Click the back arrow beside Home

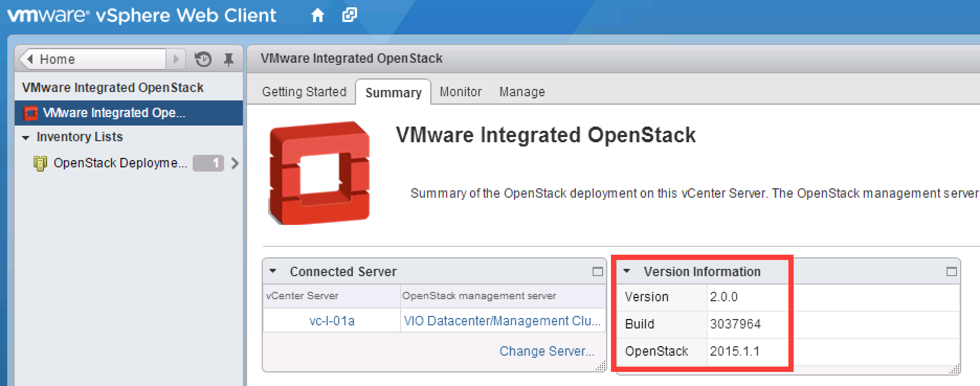30,59
